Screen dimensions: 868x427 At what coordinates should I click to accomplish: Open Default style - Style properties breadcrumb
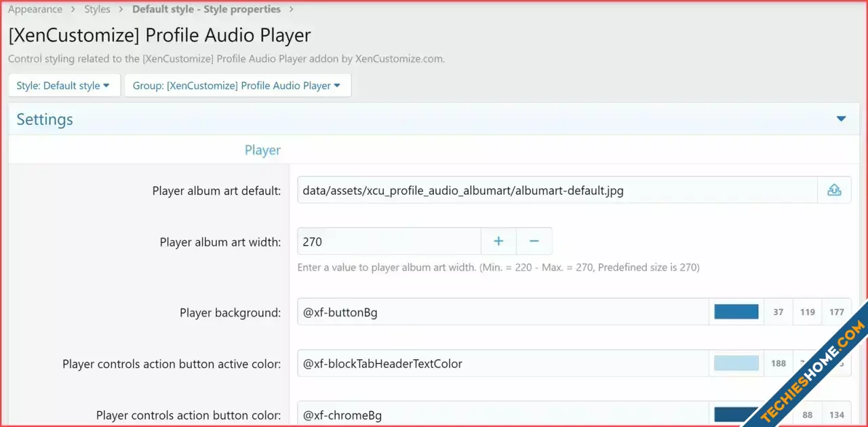click(206, 10)
